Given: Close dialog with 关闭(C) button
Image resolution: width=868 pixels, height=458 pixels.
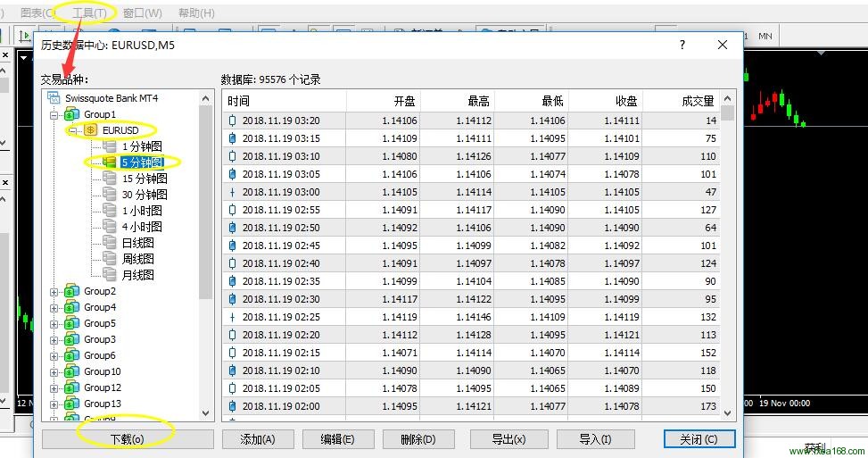Looking at the screenshot, I should coord(699,439).
